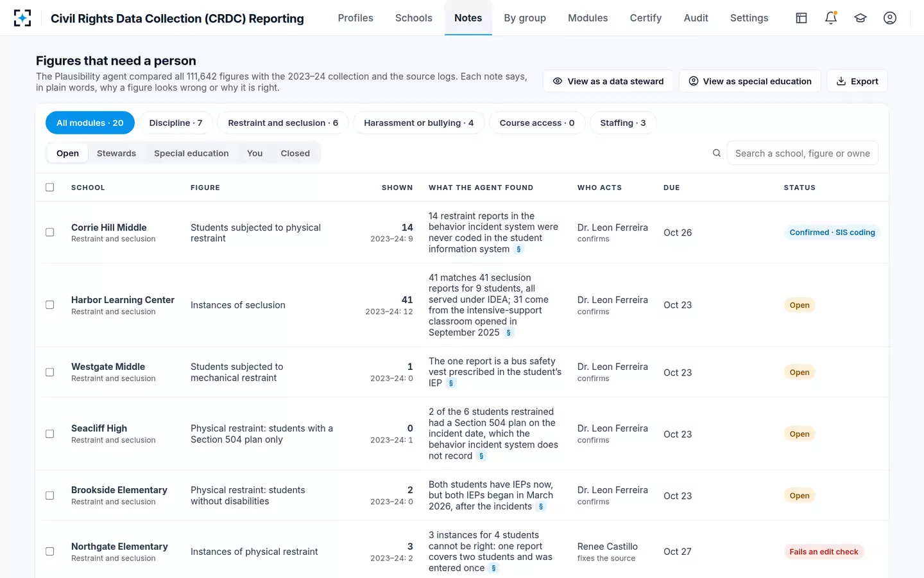Show the Stewards notes filter
The width and height of the screenshot is (924, 578).
pos(116,153)
